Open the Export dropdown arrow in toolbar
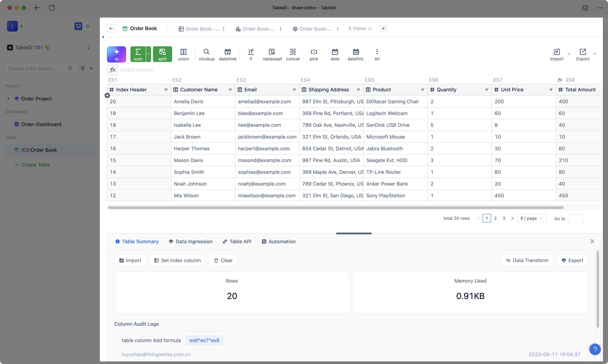This screenshot has height=364, width=608. [x=595, y=54]
